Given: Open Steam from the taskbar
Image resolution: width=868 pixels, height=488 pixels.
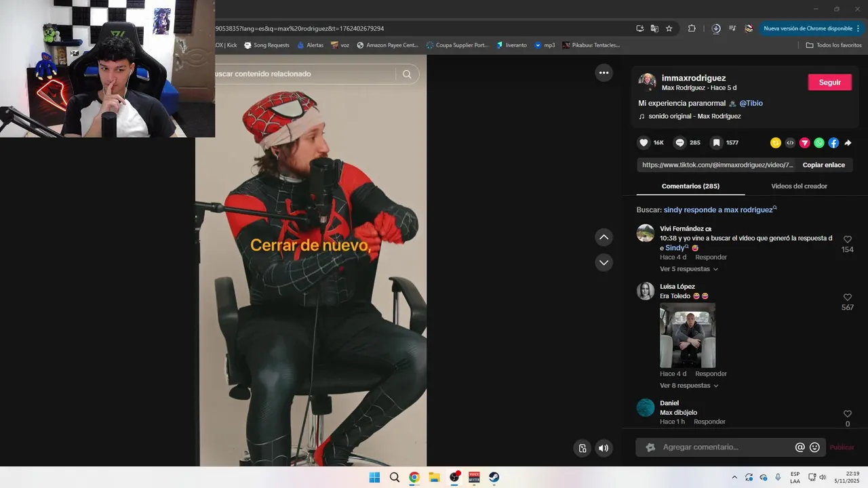Looking at the screenshot, I should [x=494, y=477].
